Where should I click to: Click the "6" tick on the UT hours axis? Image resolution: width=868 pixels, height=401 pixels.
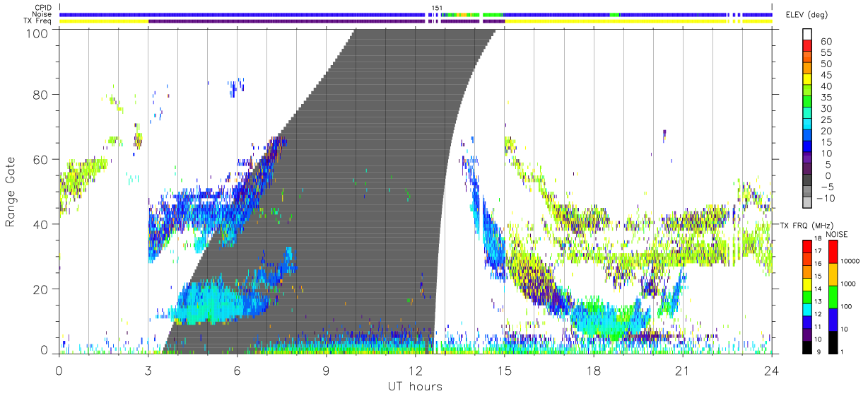coord(237,371)
